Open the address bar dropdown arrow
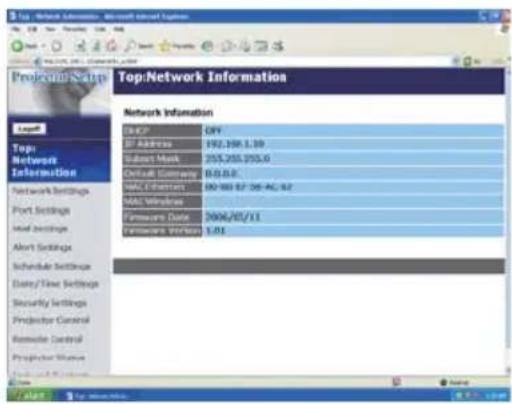The height and width of the screenshot is (404, 512). click(x=456, y=61)
